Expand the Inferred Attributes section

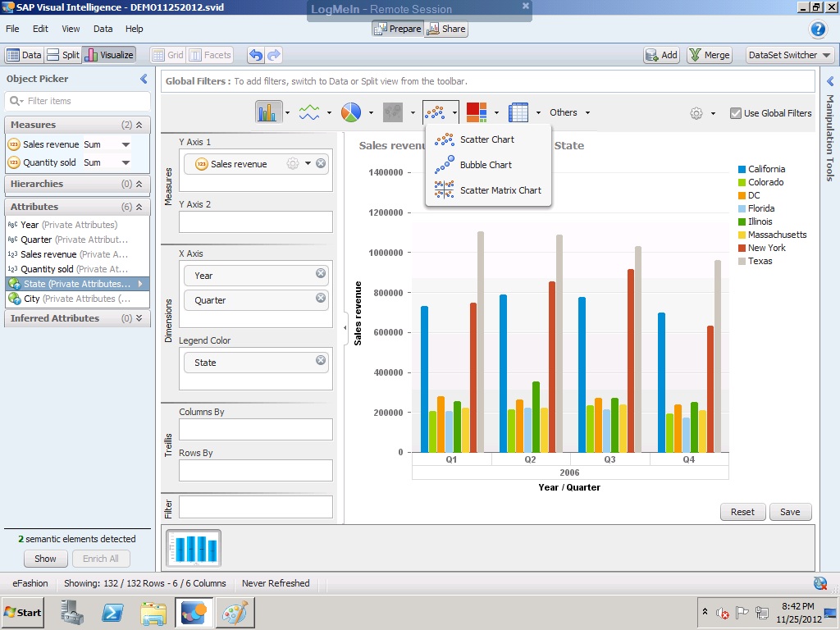(139, 318)
